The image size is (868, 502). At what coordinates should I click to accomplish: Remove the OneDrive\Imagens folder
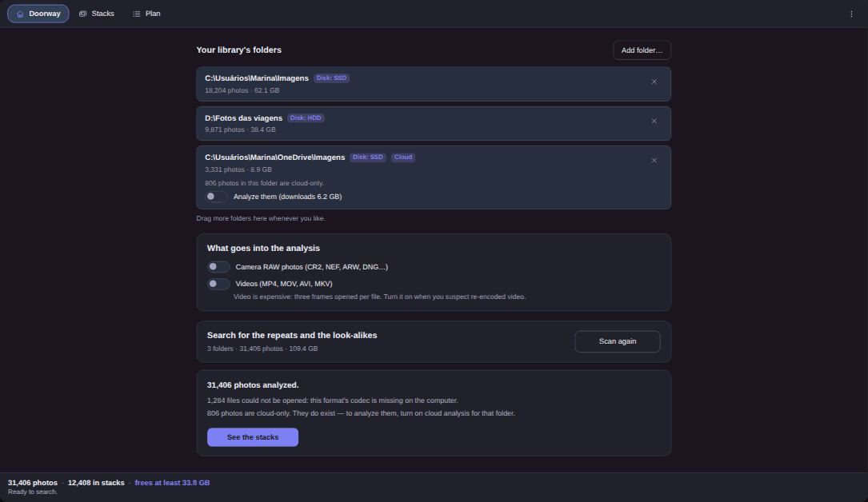point(654,161)
